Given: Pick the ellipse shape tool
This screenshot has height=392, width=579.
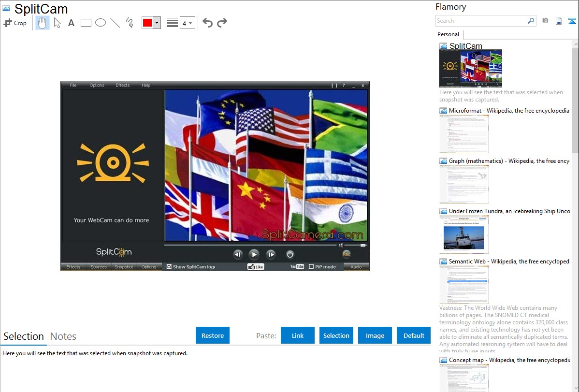Looking at the screenshot, I should (101, 23).
